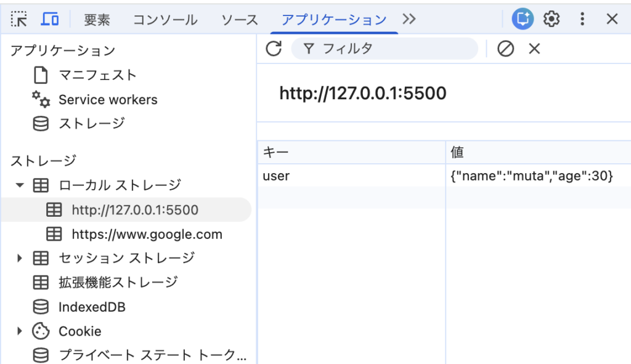Screen dimensions: 631x364
Task: Open the マニフェスト item
Action: 97,75
